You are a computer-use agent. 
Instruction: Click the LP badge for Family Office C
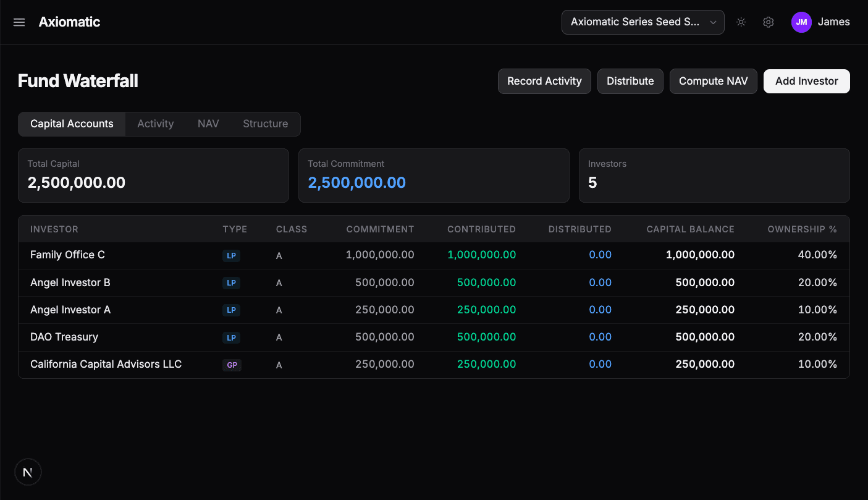point(231,255)
